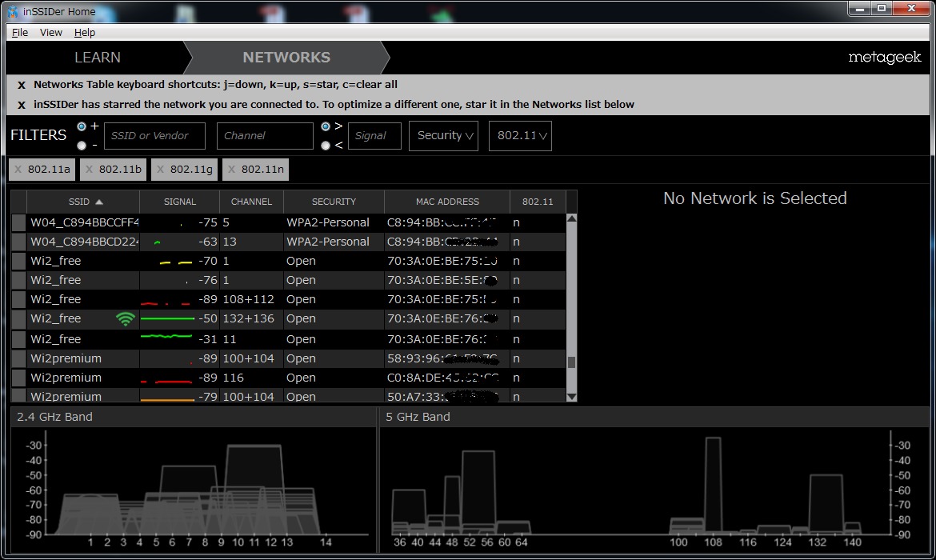The height and width of the screenshot is (560, 936).
Task: Click the metageek logo
Action: pos(885,58)
